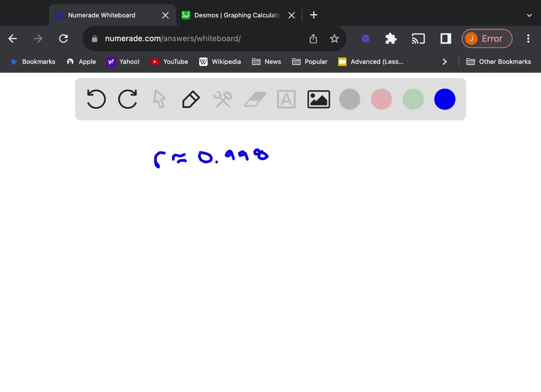Go forward in browser history
Screen dimensions: 541x392
pos(38,39)
